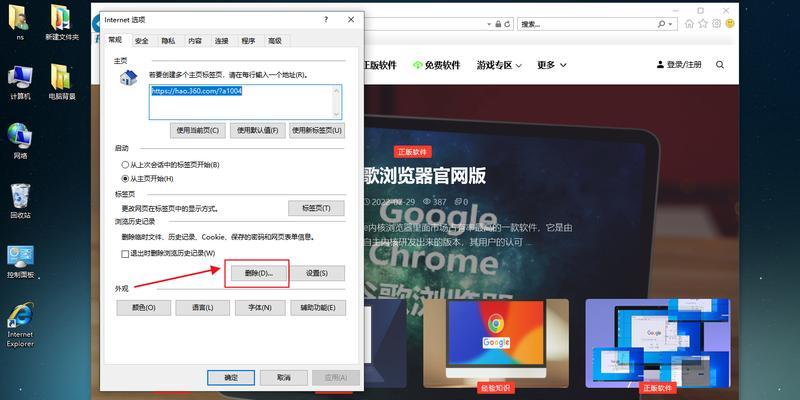Viewport: 800px width, 400px height.
Task: Click the IE home icon in toolbar
Action: pyautogui.click(x=689, y=23)
